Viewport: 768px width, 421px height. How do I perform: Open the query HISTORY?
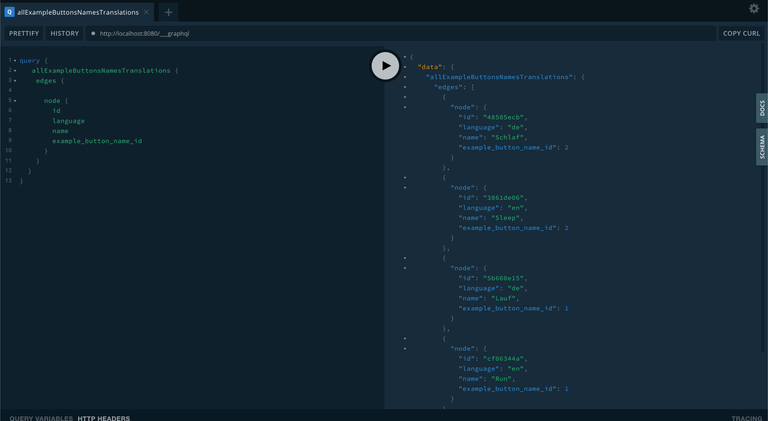coord(64,33)
